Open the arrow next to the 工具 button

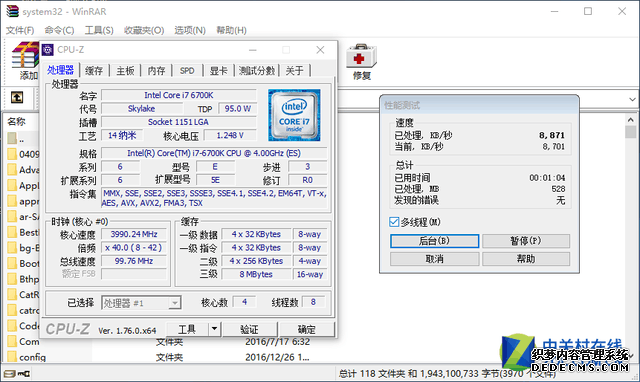[214, 329]
